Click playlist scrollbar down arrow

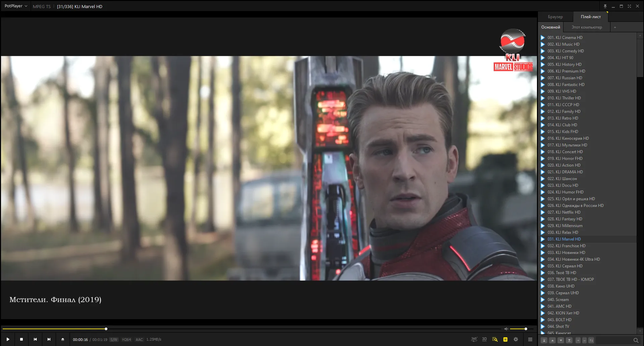tap(640, 331)
